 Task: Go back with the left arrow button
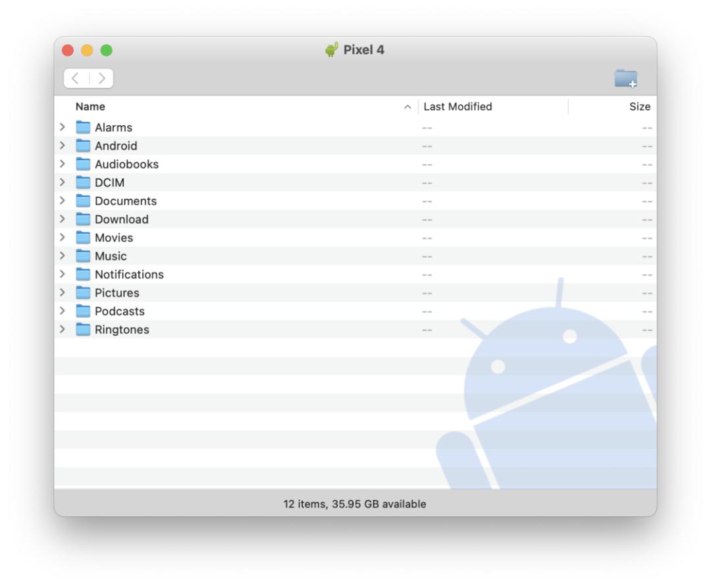pyautogui.click(x=76, y=78)
